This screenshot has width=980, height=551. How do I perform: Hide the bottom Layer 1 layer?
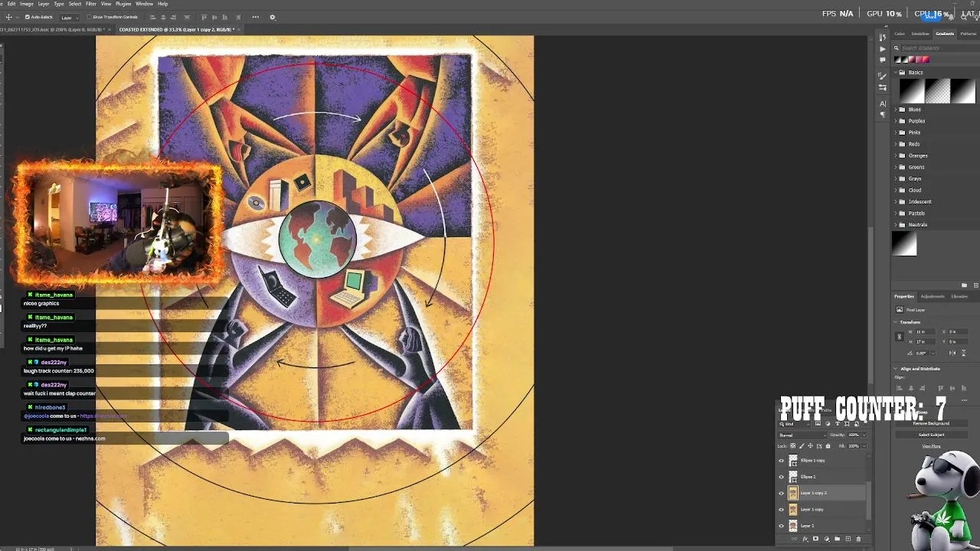[x=781, y=526]
